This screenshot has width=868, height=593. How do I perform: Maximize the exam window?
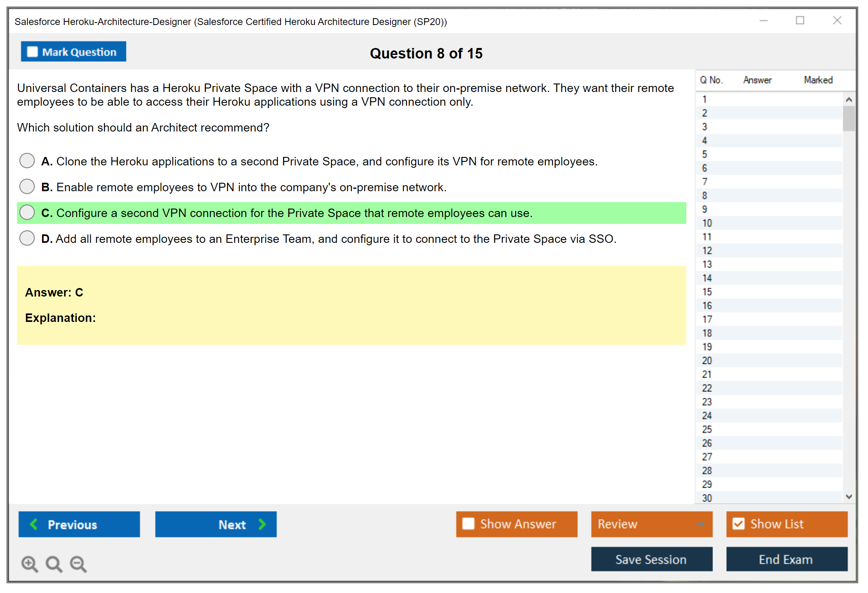pos(800,21)
